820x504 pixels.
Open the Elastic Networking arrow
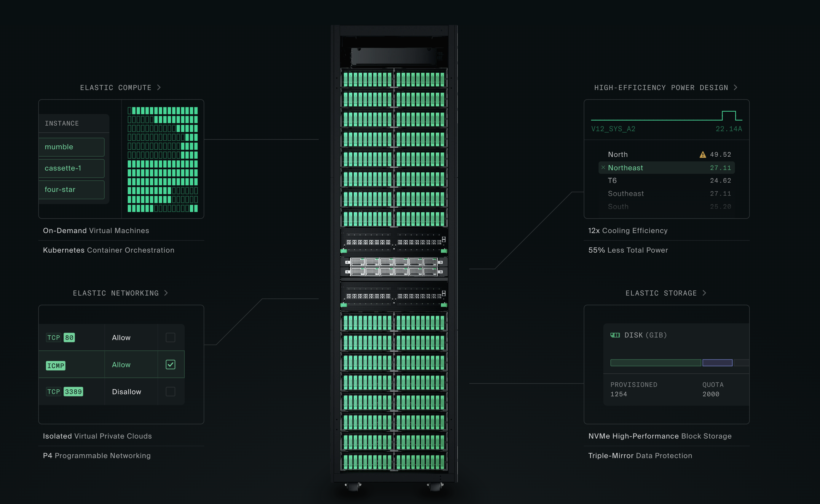(x=166, y=293)
